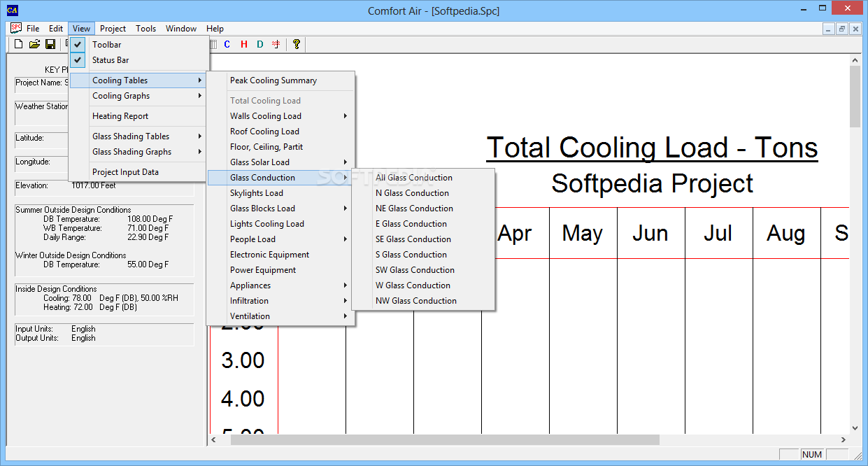868x466 pixels.
Task: Expand the Glass Blocks Load submenu
Action: click(x=280, y=209)
